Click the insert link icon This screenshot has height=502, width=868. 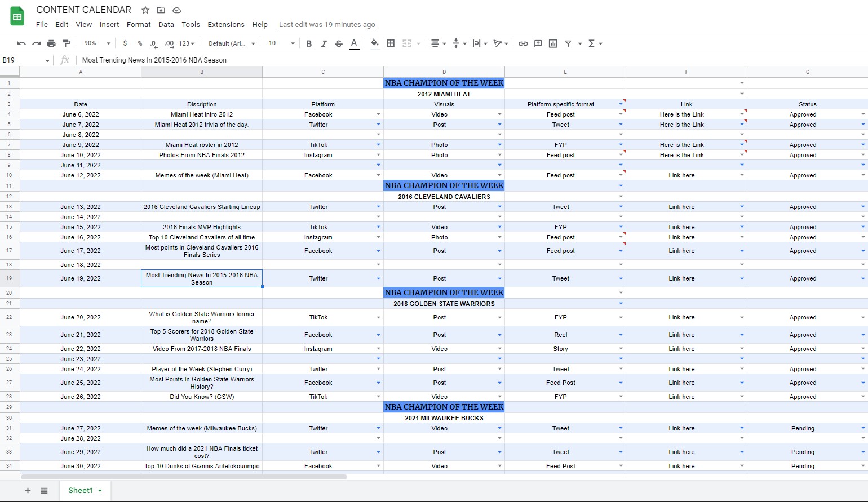coord(523,43)
